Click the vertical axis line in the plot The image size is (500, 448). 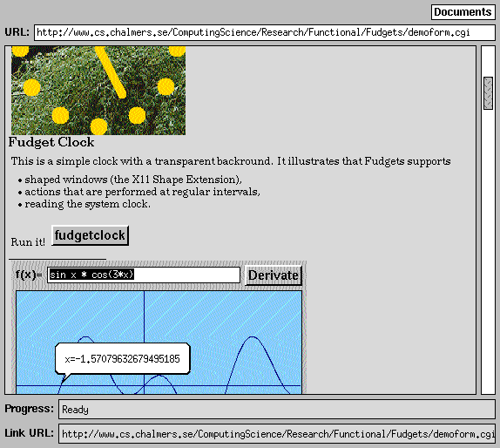click(x=144, y=342)
